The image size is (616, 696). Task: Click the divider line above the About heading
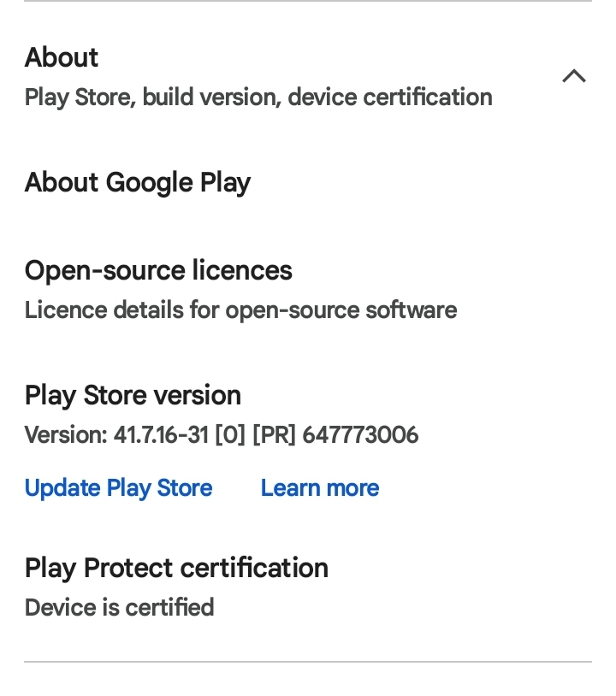click(308, 2)
